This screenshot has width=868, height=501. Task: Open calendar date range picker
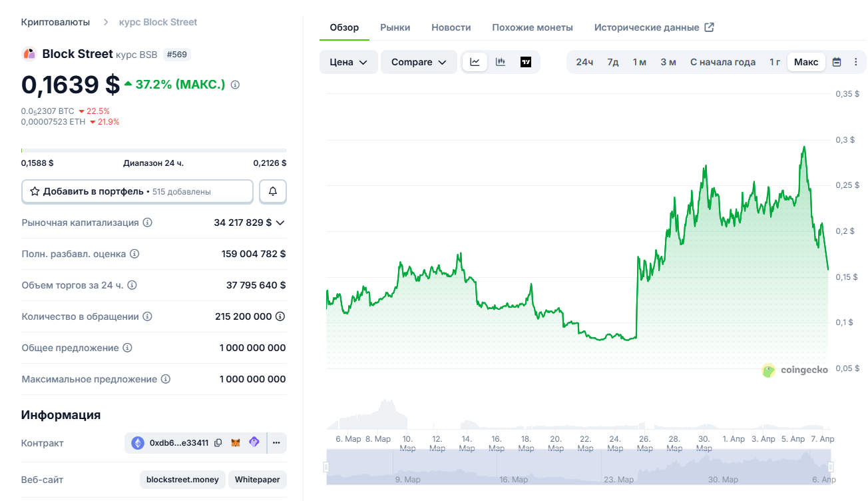(837, 62)
